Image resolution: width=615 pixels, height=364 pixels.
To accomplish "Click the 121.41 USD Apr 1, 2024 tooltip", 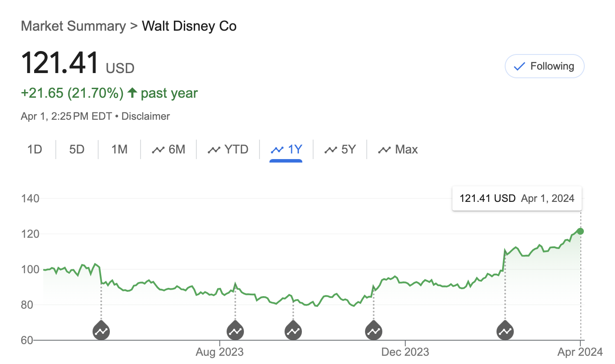I will tap(517, 198).
